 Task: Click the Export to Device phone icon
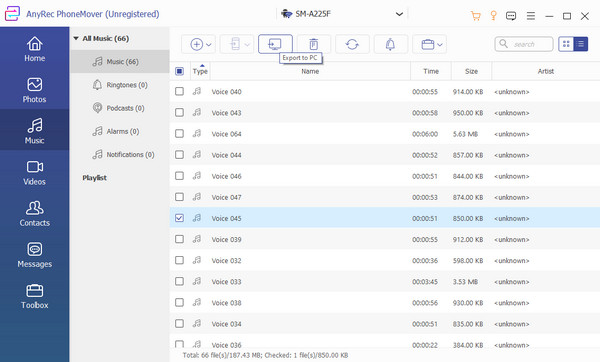point(235,44)
